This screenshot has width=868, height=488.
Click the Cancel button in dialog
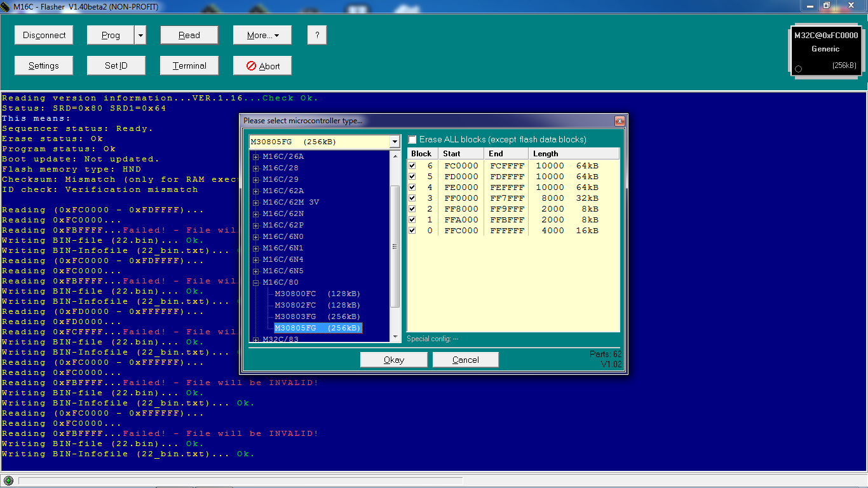click(x=465, y=360)
